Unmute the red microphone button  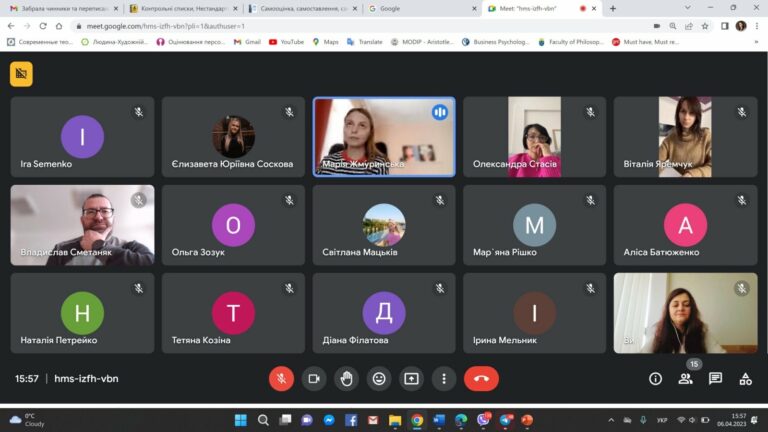pyautogui.click(x=281, y=379)
